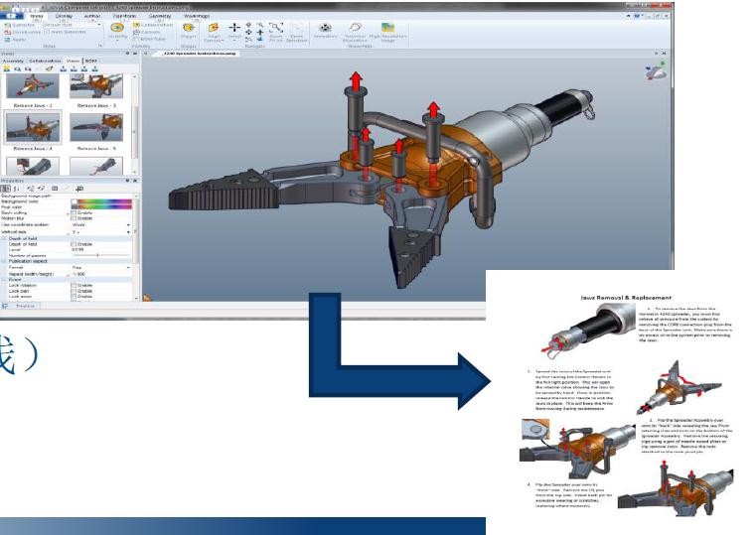Enable the Back culling checkbox
The height and width of the screenshot is (535, 756).
click(x=74, y=212)
